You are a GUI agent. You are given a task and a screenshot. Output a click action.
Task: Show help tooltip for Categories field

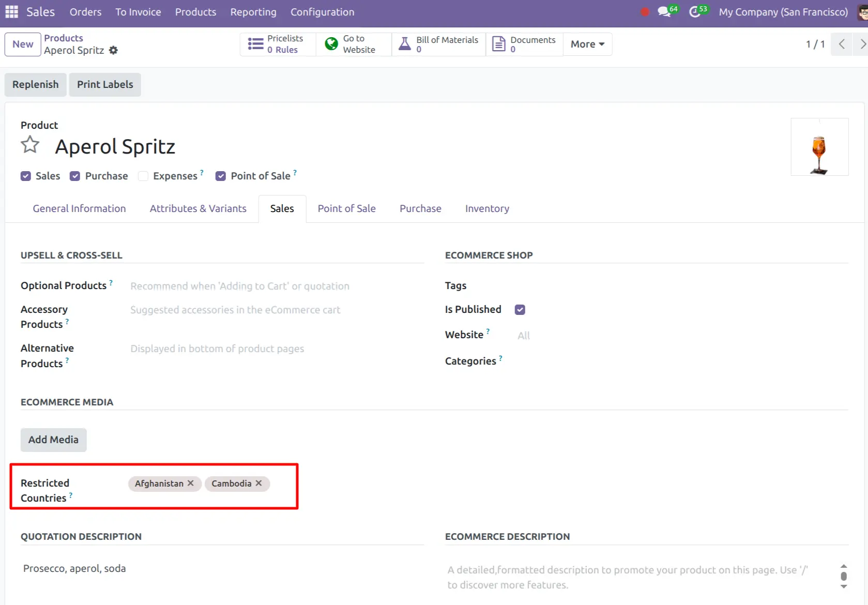pos(500,358)
